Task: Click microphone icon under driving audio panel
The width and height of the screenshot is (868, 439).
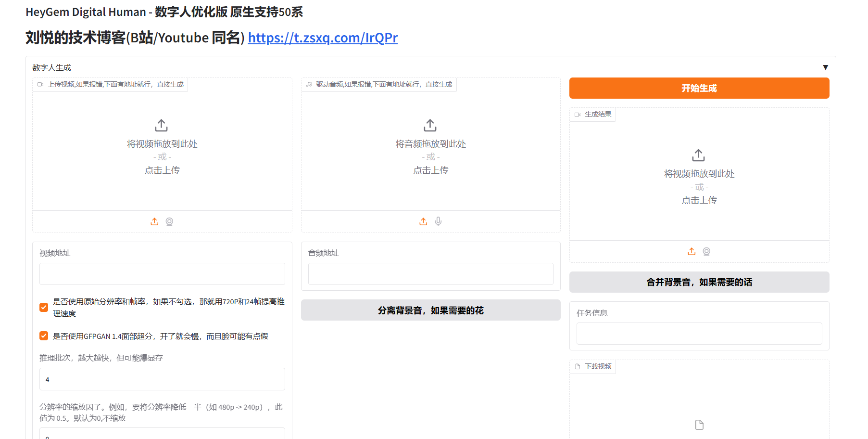Action: [x=438, y=221]
